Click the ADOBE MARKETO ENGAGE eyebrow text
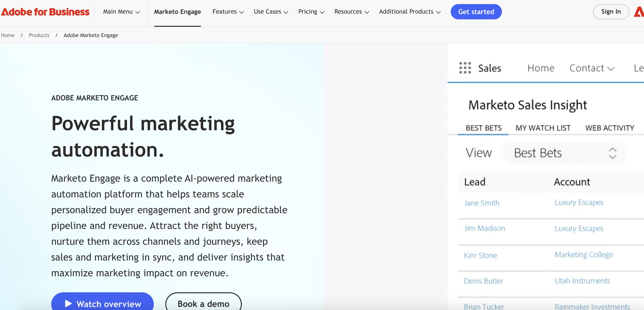644x310 pixels. point(94,98)
